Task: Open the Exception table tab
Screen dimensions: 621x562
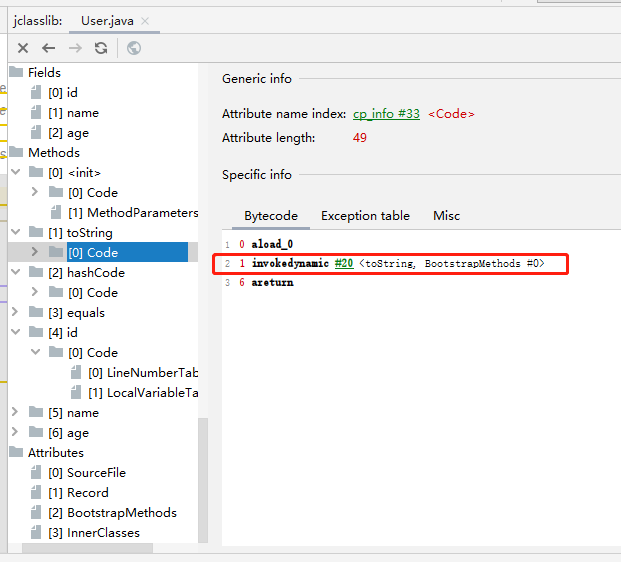Action: 365,216
